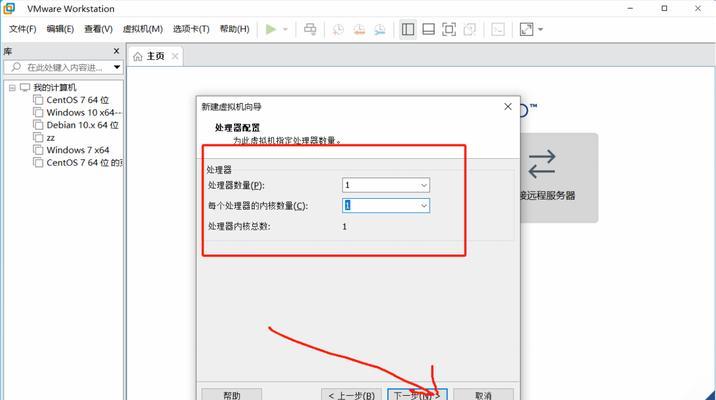This screenshot has height=400, width=716.
Task: Click the VMware Workstation title bar logo
Action: click(9, 8)
